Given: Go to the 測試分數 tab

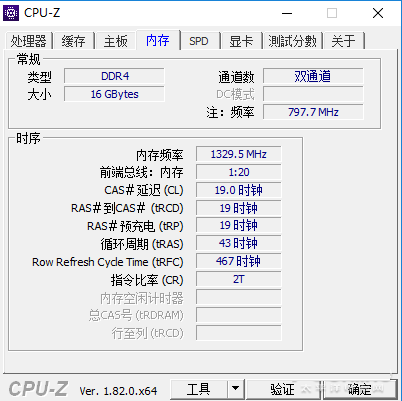Looking at the screenshot, I should [x=292, y=41].
